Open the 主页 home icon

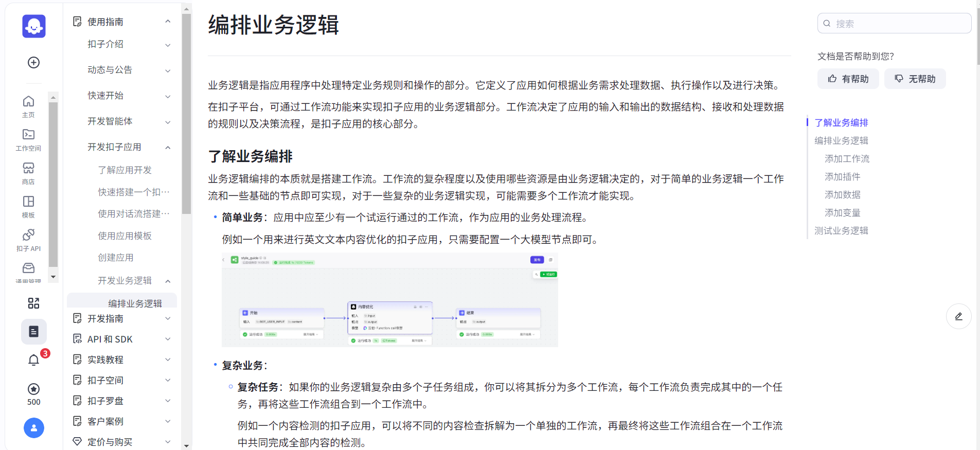point(29,106)
